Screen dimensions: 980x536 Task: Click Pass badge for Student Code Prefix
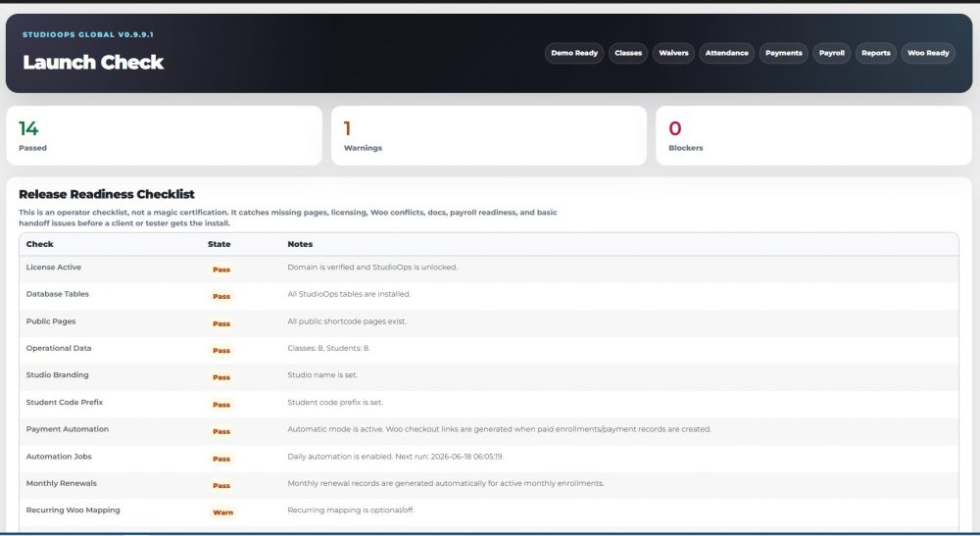coord(221,405)
